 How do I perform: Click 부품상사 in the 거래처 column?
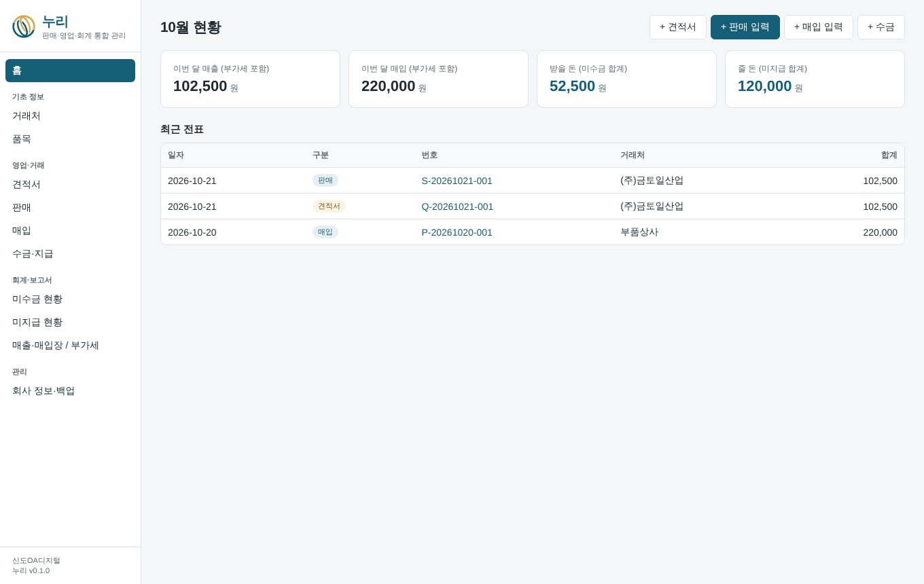coord(639,232)
